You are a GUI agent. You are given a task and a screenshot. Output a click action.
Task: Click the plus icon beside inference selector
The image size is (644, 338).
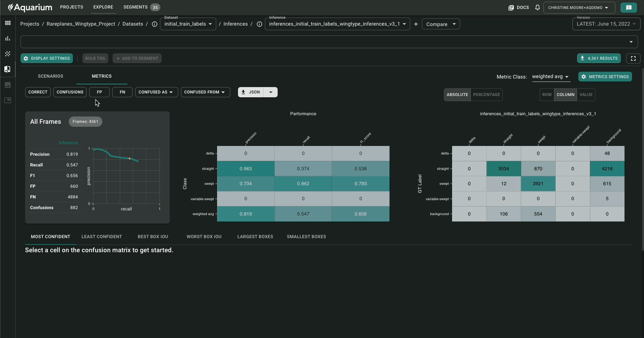point(416,24)
